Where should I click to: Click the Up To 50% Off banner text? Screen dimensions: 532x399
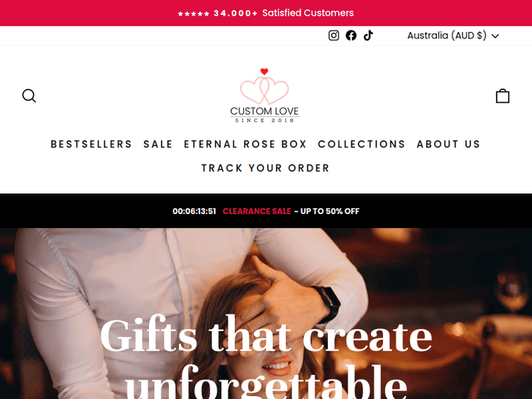pyautogui.click(x=327, y=211)
